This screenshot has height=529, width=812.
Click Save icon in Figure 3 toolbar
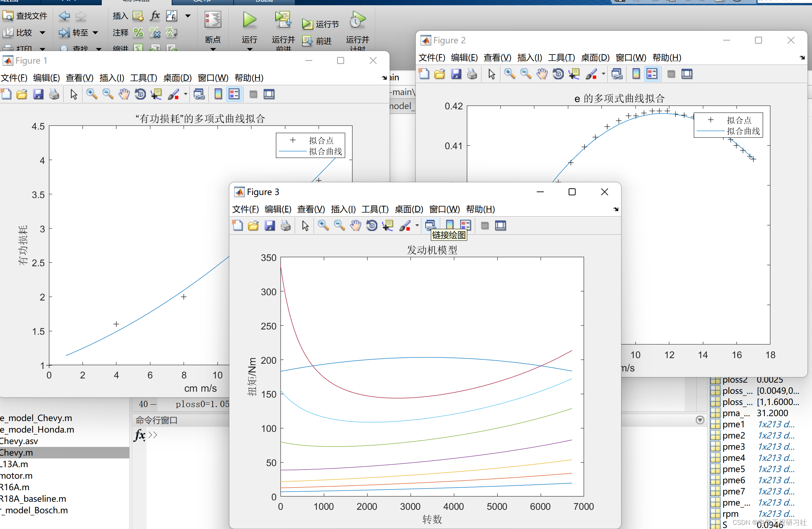coord(270,226)
